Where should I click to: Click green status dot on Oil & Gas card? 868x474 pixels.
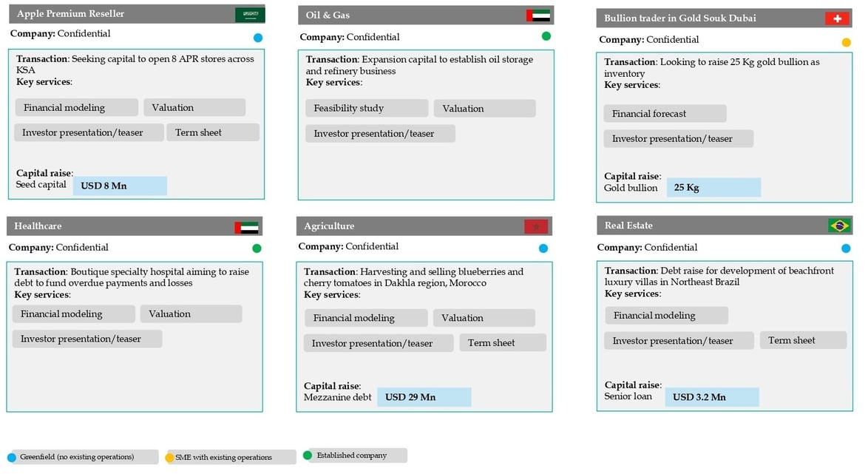tap(546, 36)
